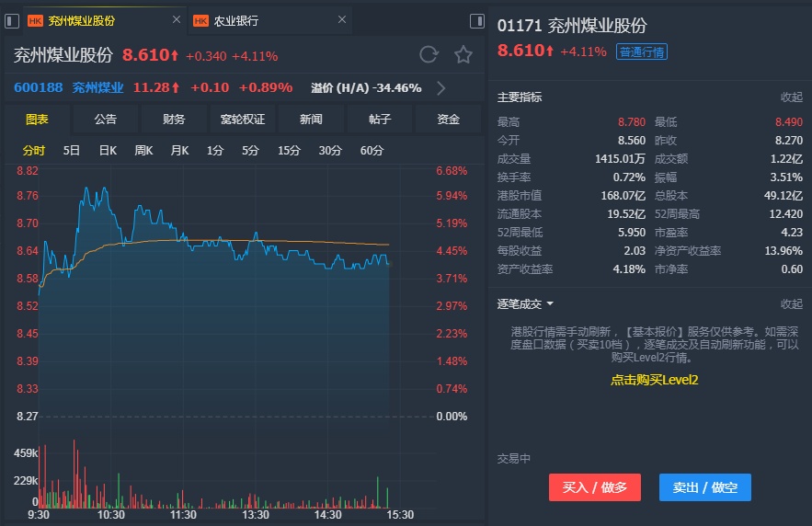Collapse the 主要指标 section
The height and width of the screenshot is (526, 812).
click(791, 97)
